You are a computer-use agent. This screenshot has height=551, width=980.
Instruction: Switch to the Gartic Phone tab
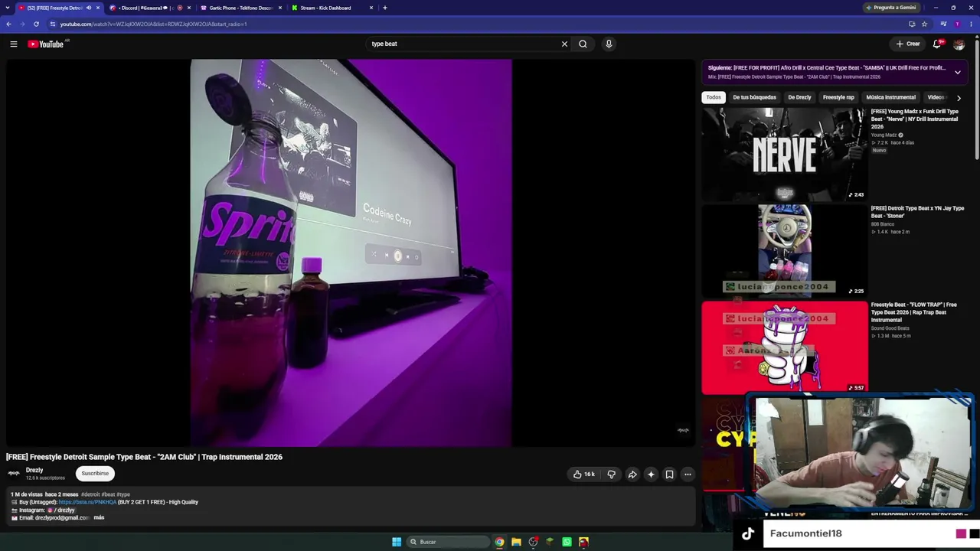coord(240,8)
